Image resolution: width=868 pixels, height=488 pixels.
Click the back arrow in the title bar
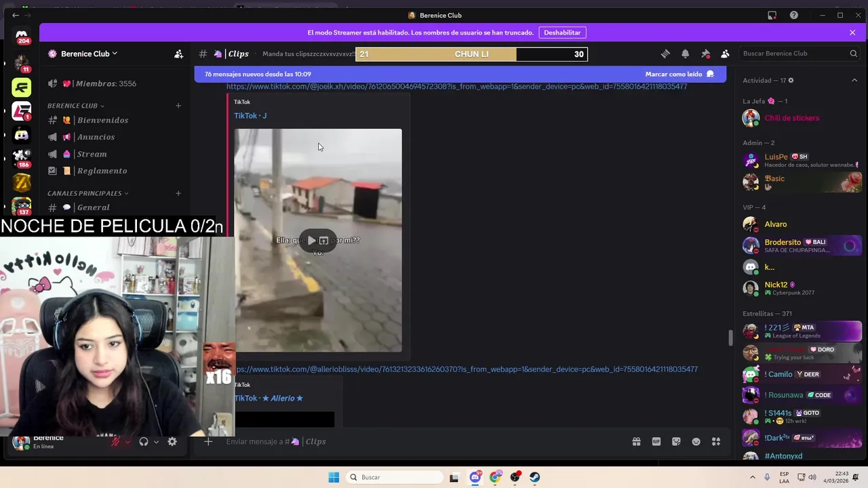(x=16, y=15)
